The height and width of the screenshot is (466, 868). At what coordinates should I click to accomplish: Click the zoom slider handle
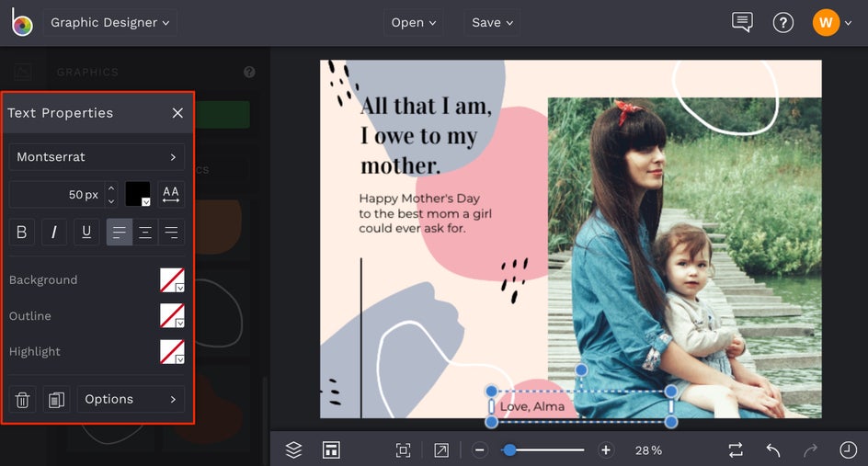pos(509,450)
